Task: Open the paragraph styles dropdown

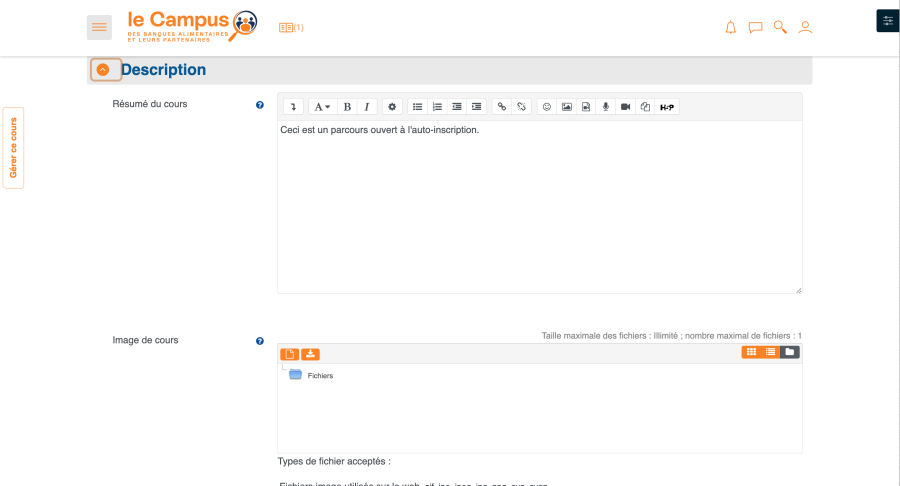Action: click(x=322, y=106)
